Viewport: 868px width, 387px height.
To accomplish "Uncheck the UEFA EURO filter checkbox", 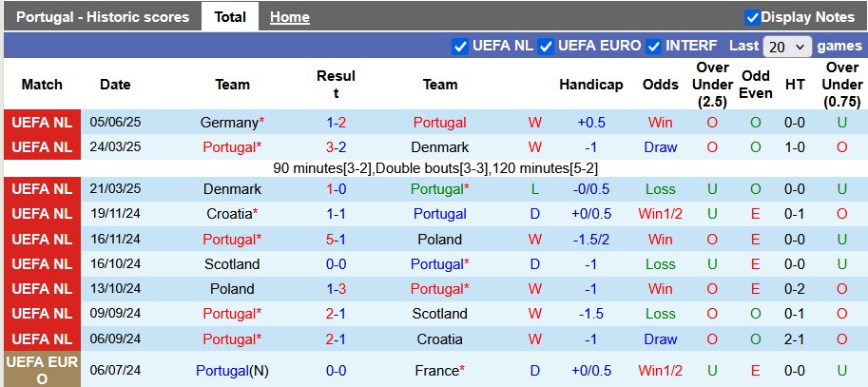I will [x=546, y=46].
